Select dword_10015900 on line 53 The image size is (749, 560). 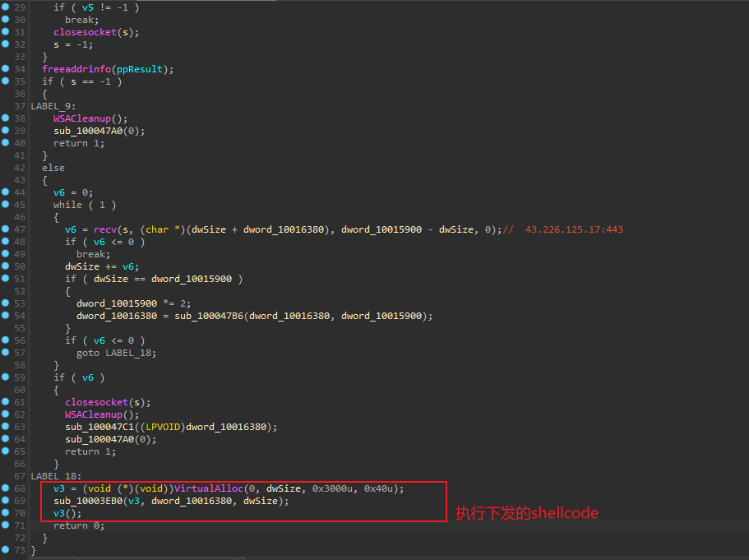click(117, 304)
